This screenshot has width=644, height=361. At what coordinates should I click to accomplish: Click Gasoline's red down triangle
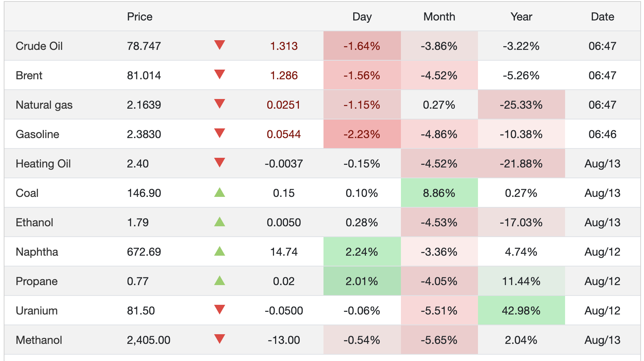point(220,133)
